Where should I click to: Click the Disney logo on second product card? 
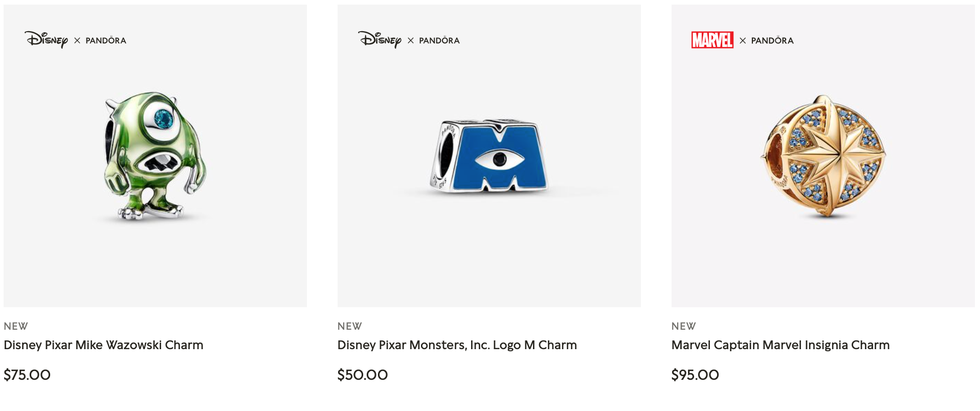tap(380, 39)
